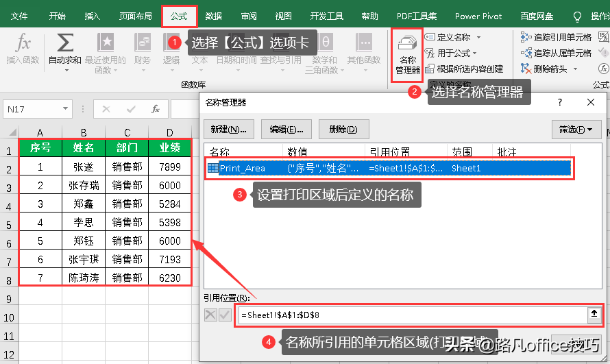Switch to the Developer (开发工具) tab
The width and height of the screenshot is (610, 364).
pyautogui.click(x=326, y=16)
